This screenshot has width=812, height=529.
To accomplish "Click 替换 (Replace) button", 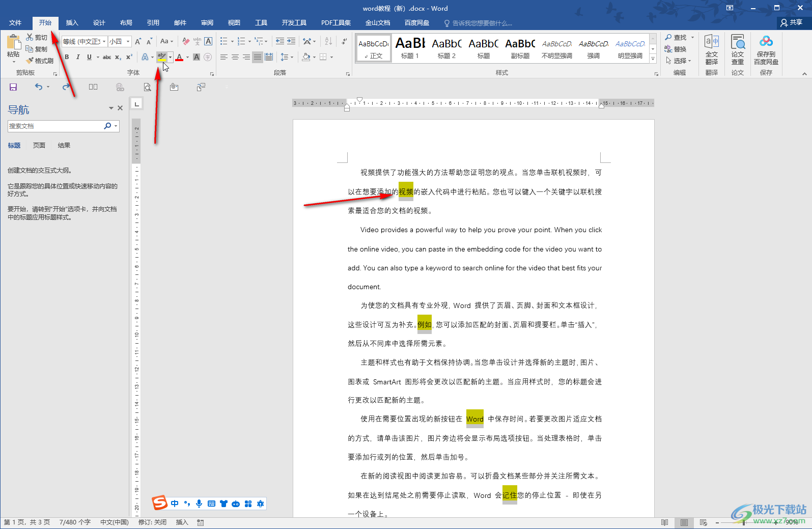I will point(676,49).
